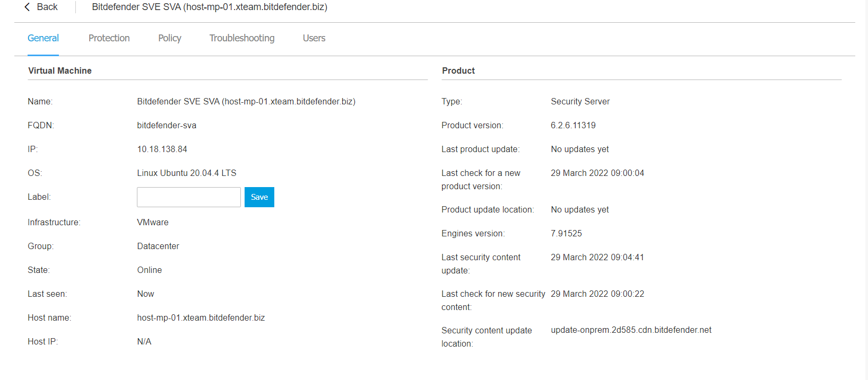
Task: Select the Users tab
Action: pos(314,38)
